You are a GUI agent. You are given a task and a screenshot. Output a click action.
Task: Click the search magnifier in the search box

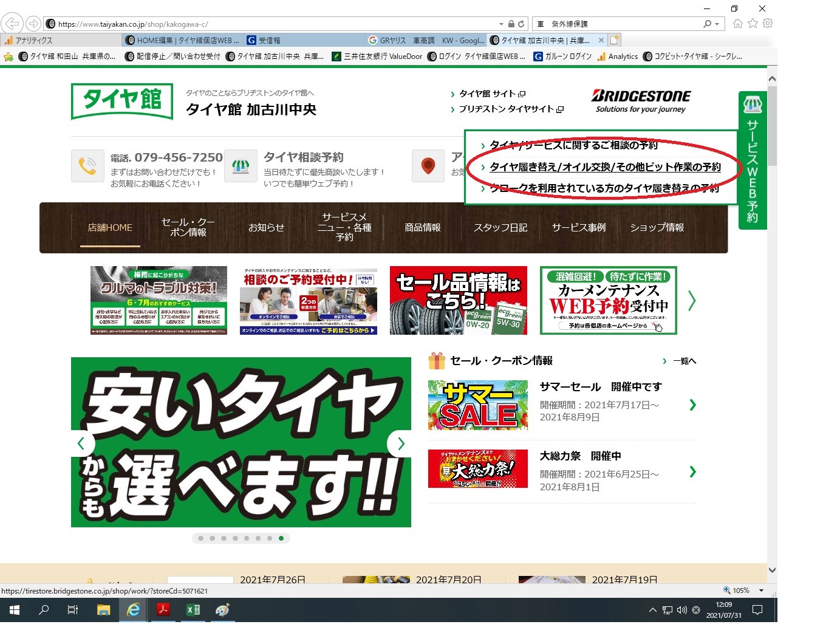(x=707, y=24)
